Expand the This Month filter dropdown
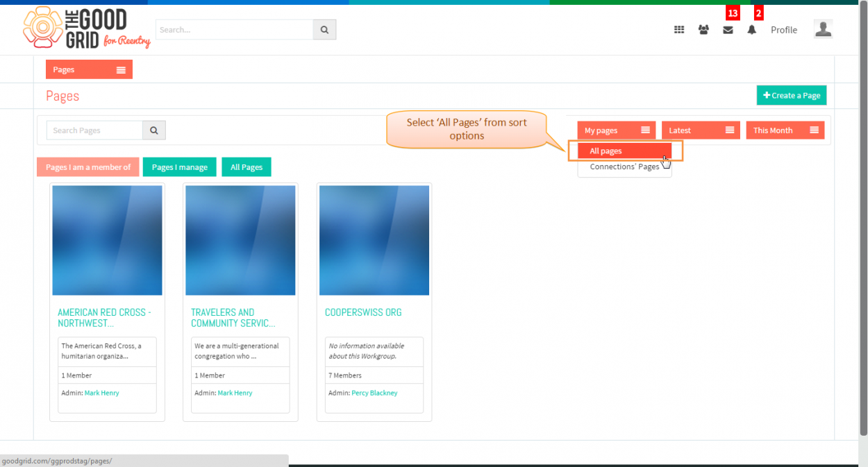The width and height of the screenshot is (868, 467). 785,130
